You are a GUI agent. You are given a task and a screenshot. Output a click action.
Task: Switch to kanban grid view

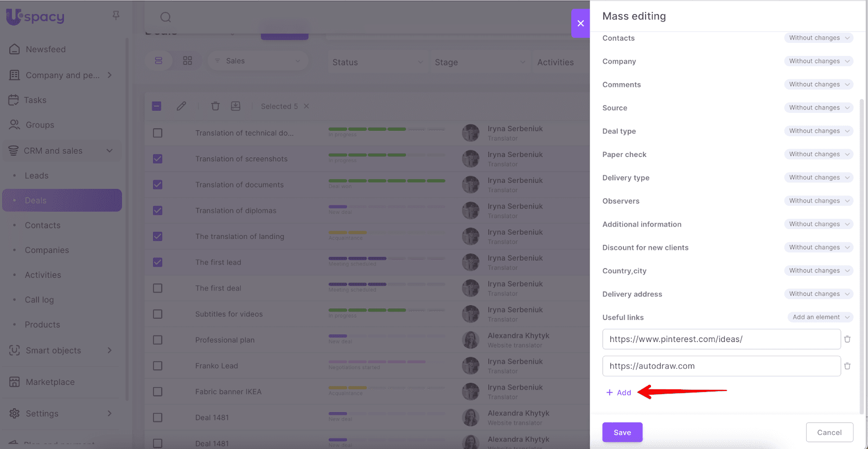pyautogui.click(x=188, y=61)
